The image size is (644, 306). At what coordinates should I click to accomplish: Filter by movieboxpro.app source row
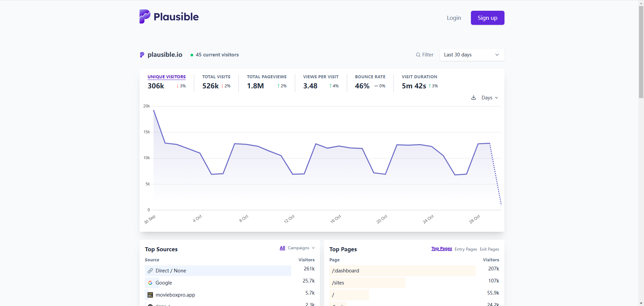coord(218,295)
